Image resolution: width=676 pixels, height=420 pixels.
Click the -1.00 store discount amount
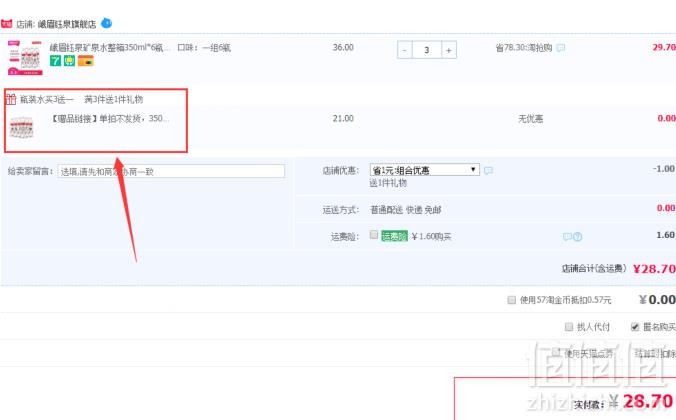[664, 169]
